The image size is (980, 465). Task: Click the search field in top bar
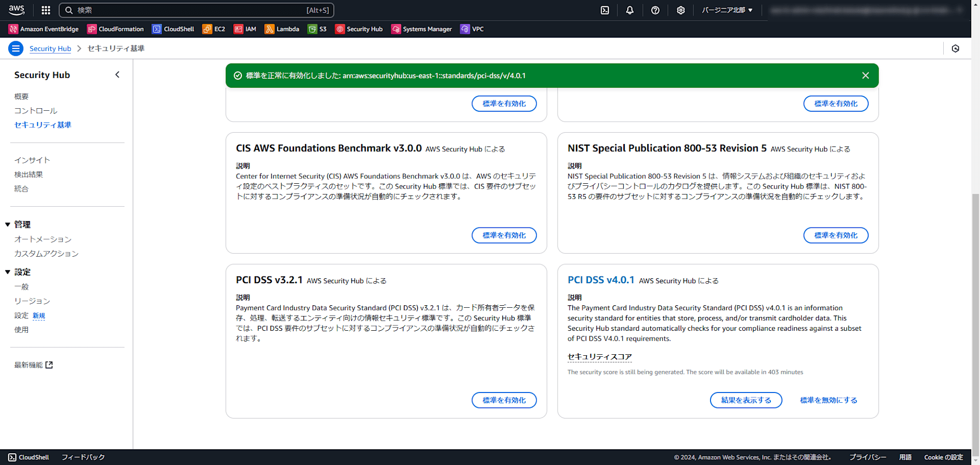[196, 10]
